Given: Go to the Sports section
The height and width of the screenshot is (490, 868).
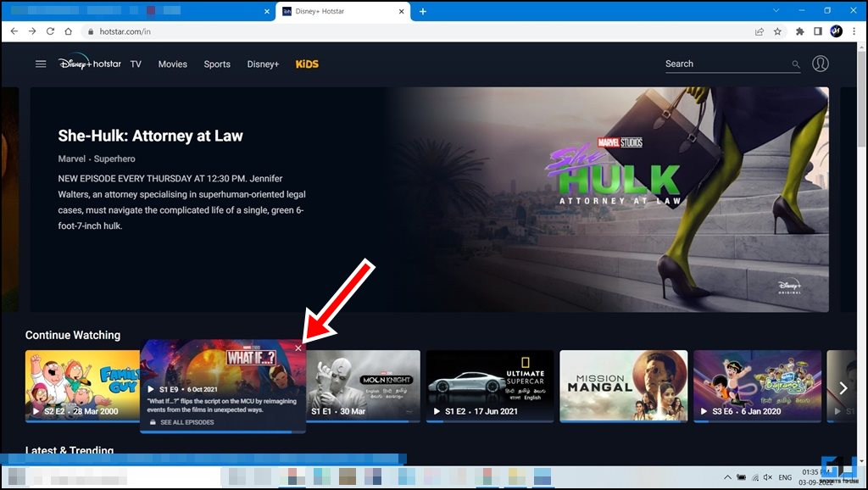Looking at the screenshot, I should click(x=217, y=64).
